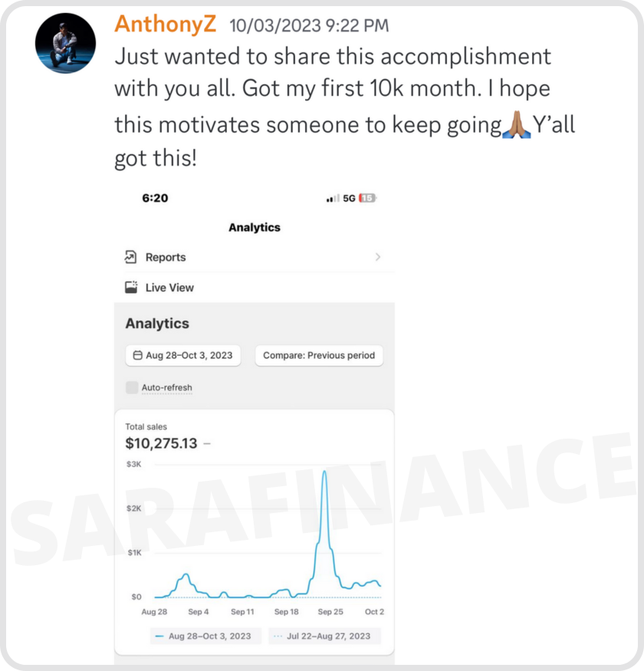
Task: Click the sales peak on the chart
Action: [325, 472]
